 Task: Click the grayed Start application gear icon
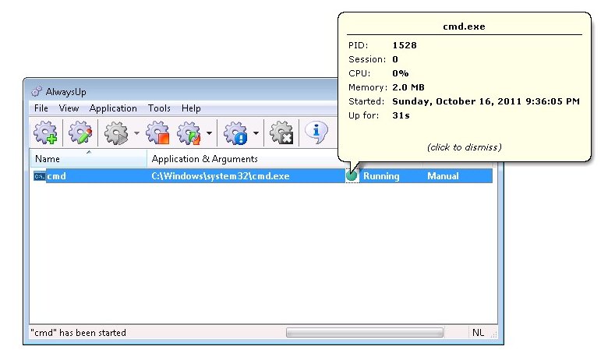116,133
